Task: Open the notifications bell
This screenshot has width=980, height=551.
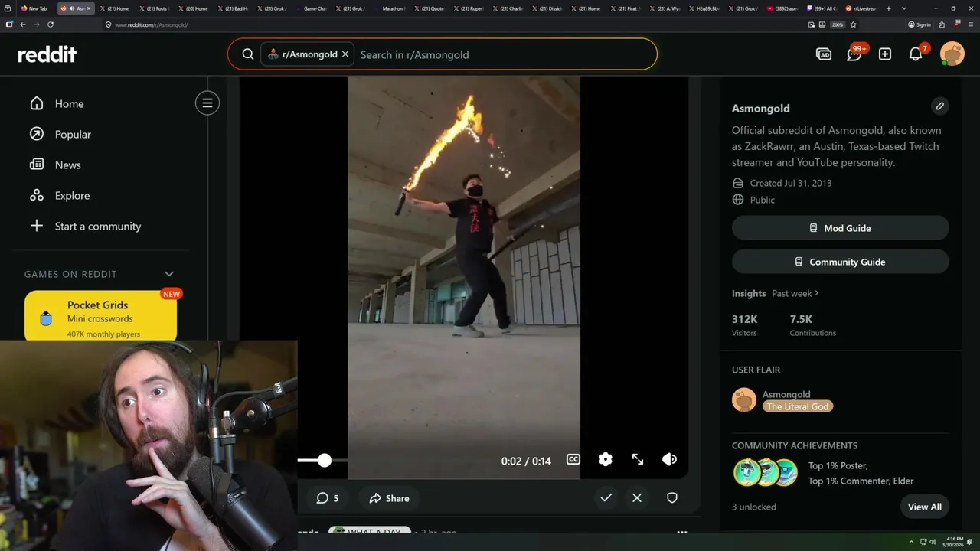Action: [x=916, y=54]
